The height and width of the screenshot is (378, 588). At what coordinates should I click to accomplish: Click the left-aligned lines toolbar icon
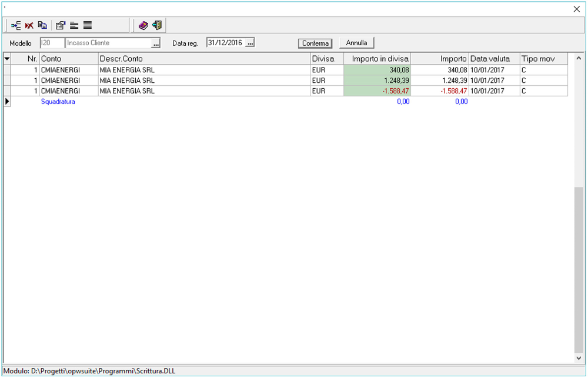tap(74, 25)
